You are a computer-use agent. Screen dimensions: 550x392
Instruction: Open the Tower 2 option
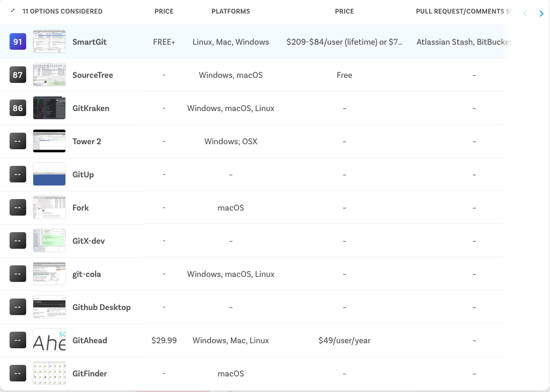87,142
